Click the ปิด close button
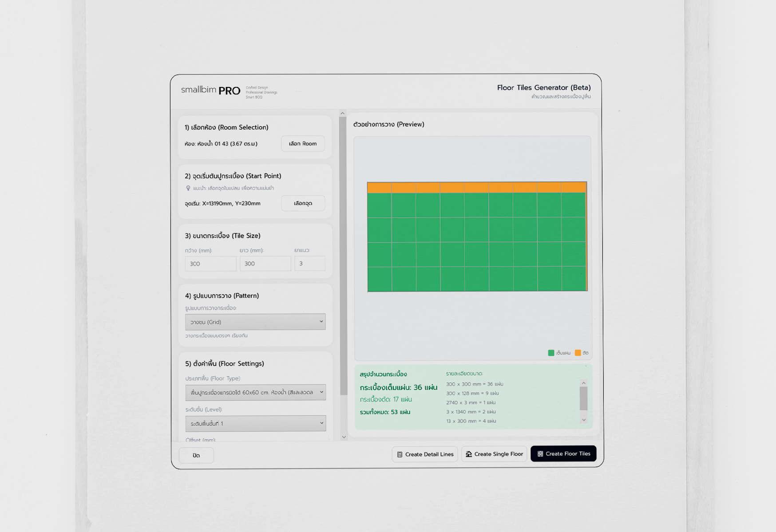776x532 pixels. tap(196, 455)
